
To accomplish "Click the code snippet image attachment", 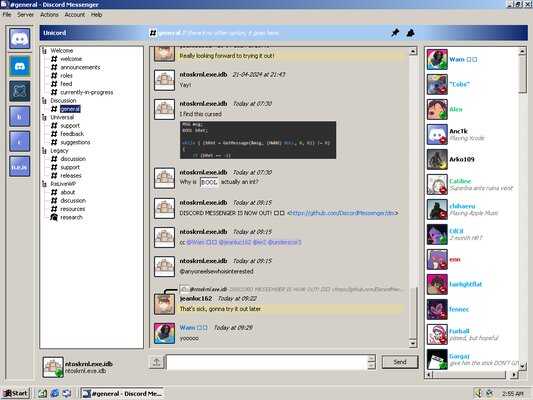I will 258,140.
